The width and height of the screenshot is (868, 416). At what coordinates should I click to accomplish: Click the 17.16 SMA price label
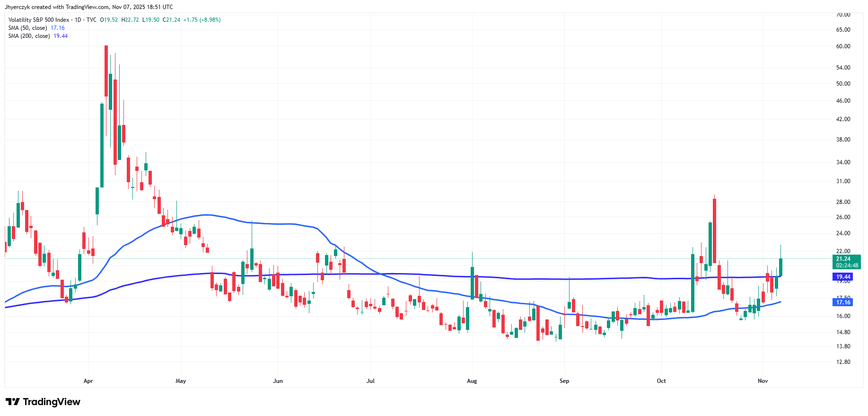(843, 302)
